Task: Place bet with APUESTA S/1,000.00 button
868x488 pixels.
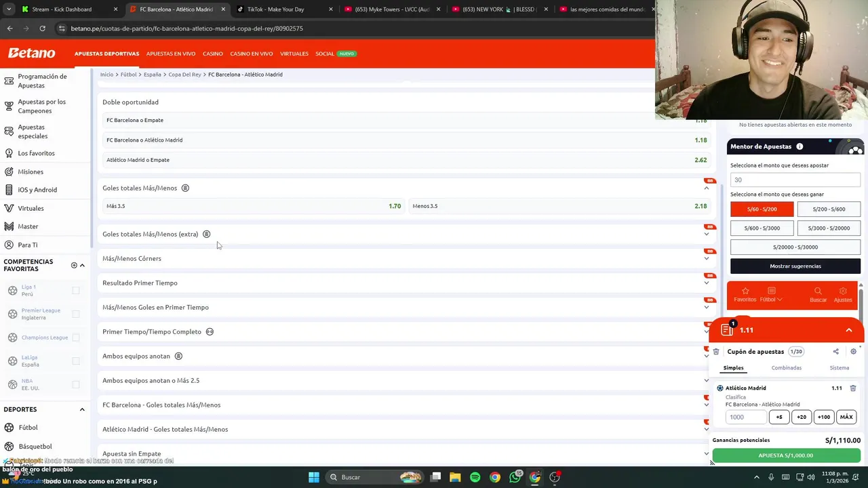Action: [x=786, y=455]
